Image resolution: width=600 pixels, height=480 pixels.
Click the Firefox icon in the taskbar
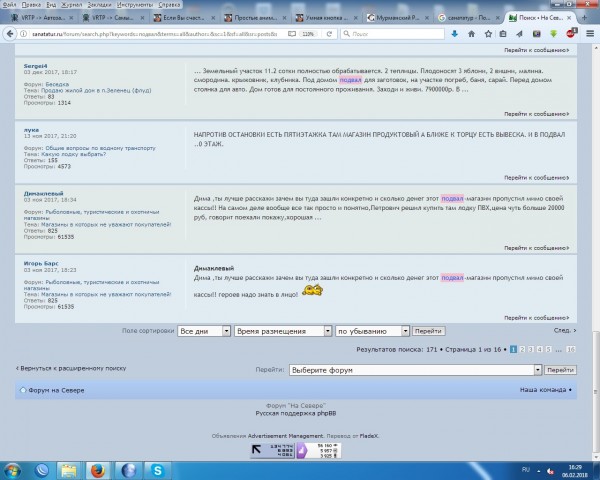coord(97,469)
